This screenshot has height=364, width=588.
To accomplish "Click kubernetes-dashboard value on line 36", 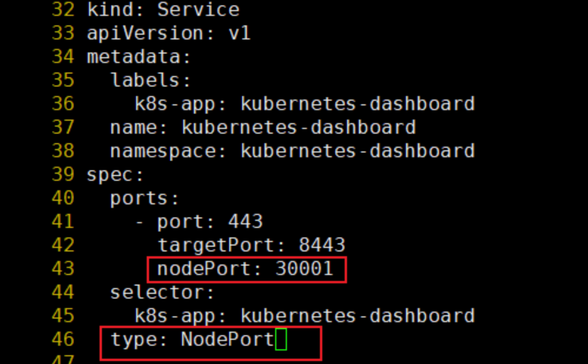I will coord(357,104).
